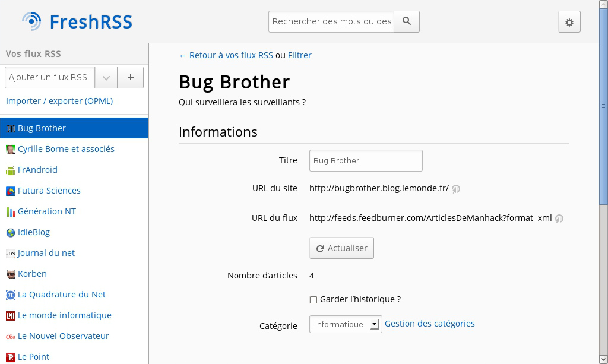Screen dimensions: 608x364
Task: Click the FreshRSS logo icon
Action: coord(31,21)
